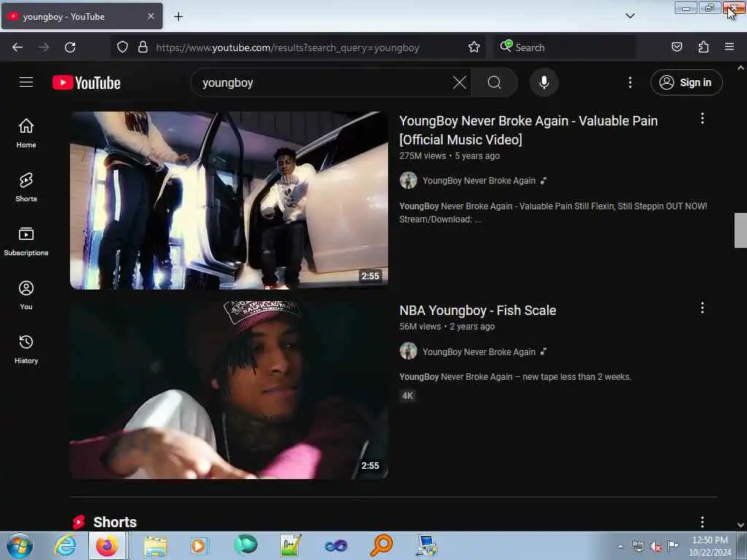
Task: Close the youngboy - YouTube tab
Action: click(x=150, y=16)
